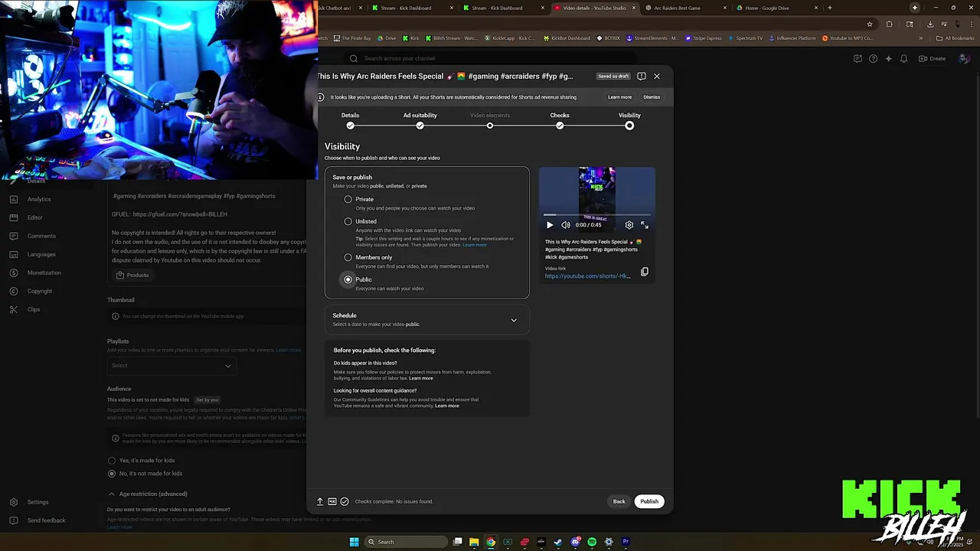The image size is (980, 551).
Task: Play the video preview
Action: pos(550,225)
